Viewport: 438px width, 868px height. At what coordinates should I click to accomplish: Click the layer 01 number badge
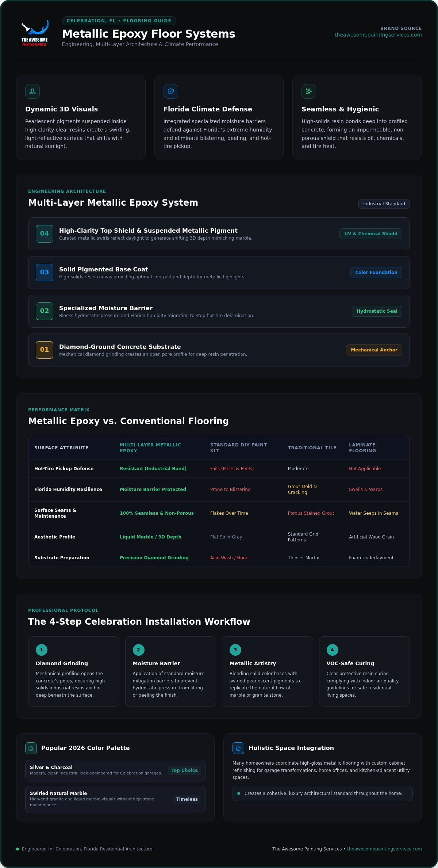[45, 350]
